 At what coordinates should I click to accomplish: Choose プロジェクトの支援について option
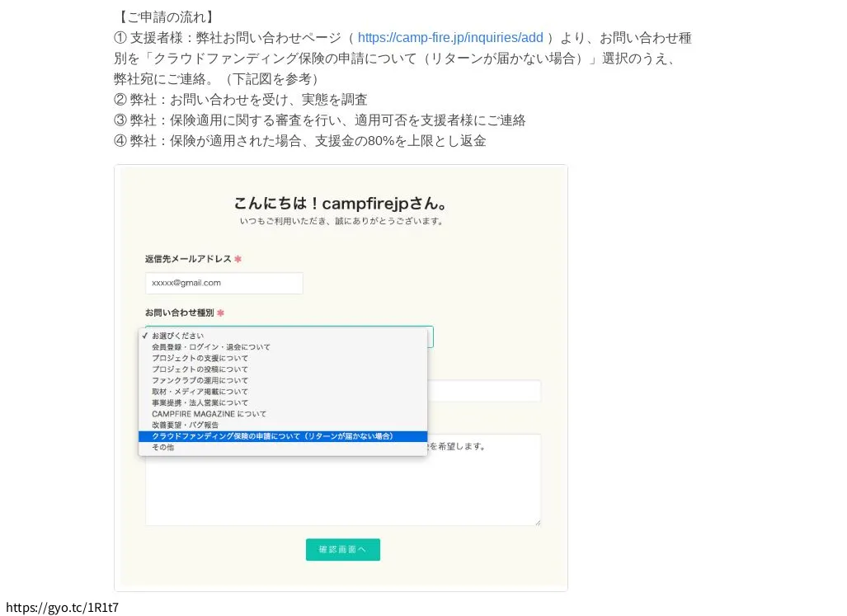(200, 359)
